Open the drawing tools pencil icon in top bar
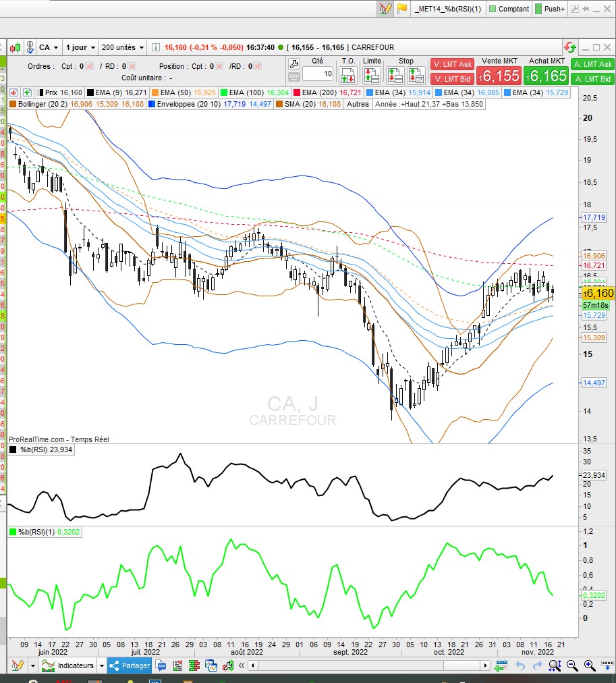Screen dimensions: 616x683 tap(385, 9)
